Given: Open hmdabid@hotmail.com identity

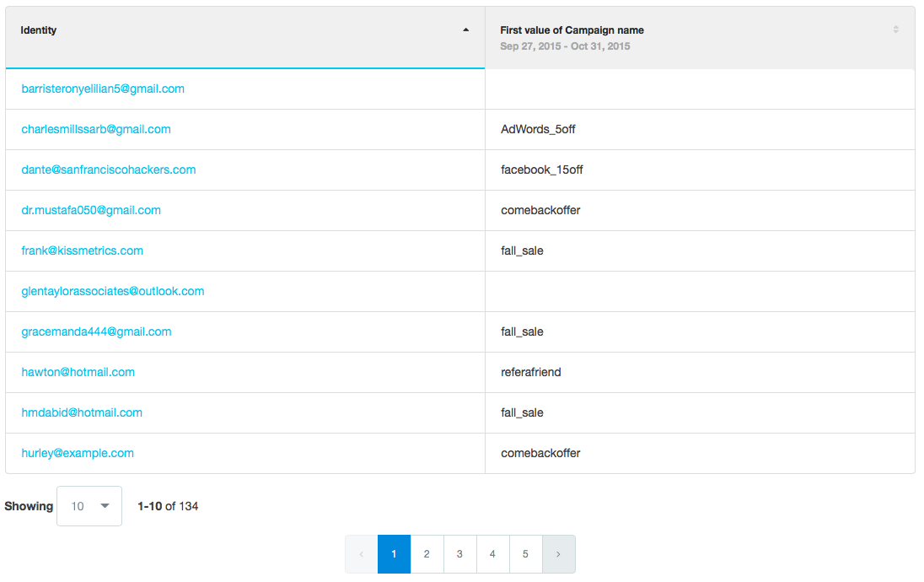Looking at the screenshot, I should point(82,412).
